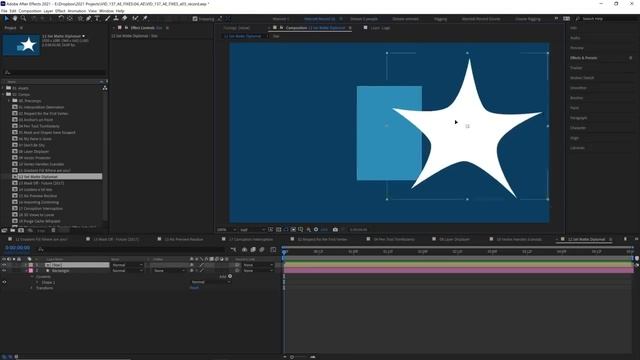
Task: Open the viewer resolution Half dropdown
Action: 252,230
